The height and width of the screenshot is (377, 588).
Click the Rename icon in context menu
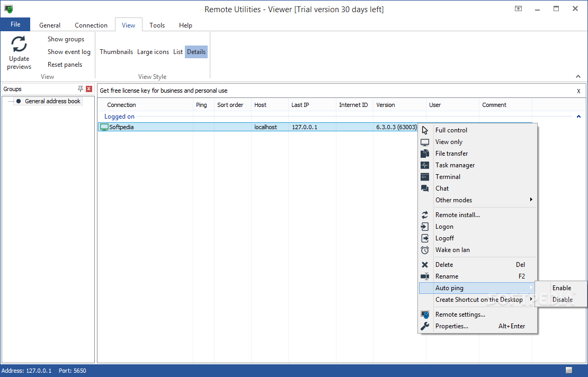(x=424, y=276)
